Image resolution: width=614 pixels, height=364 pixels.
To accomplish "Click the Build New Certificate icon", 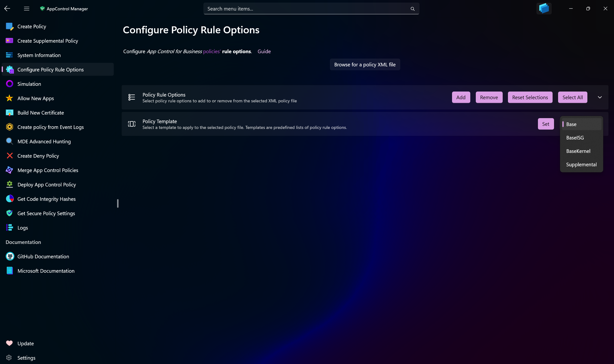I will tap(10, 113).
